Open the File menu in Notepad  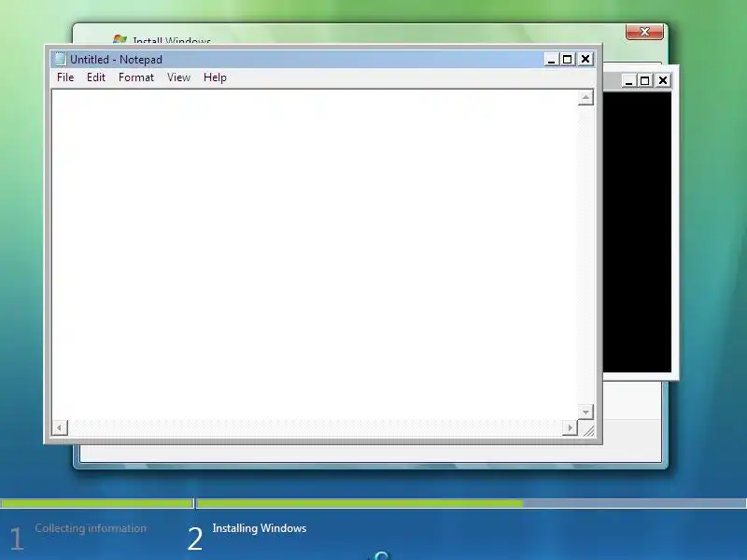point(65,77)
